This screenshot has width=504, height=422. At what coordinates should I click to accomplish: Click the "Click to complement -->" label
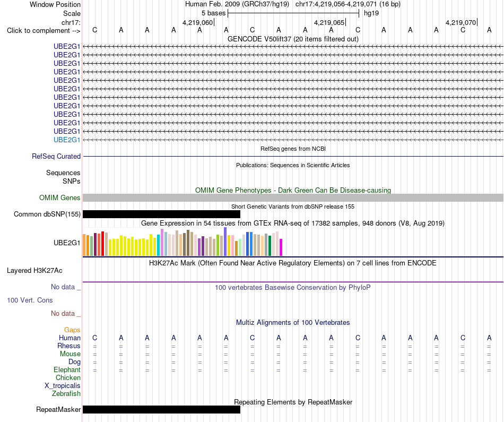pos(44,31)
